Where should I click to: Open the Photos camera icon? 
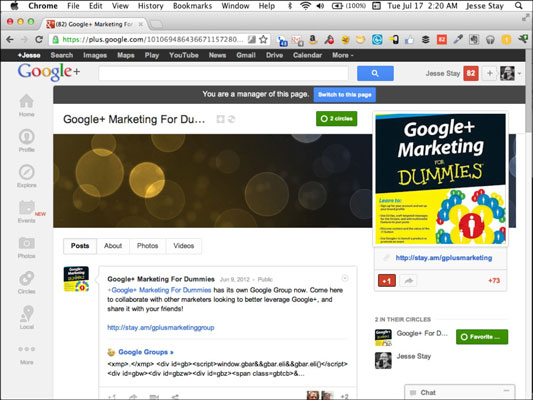(x=27, y=243)
